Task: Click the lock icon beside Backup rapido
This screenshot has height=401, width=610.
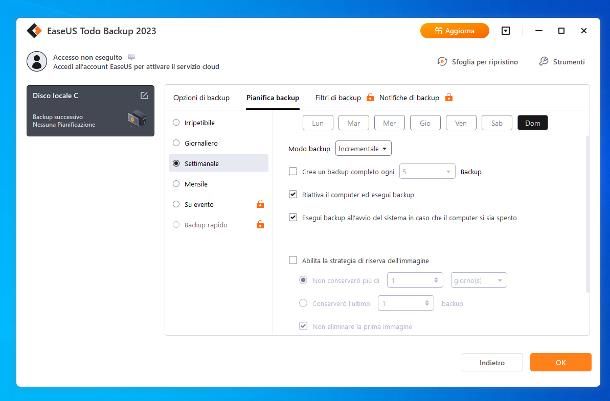Action: [260, 224]
